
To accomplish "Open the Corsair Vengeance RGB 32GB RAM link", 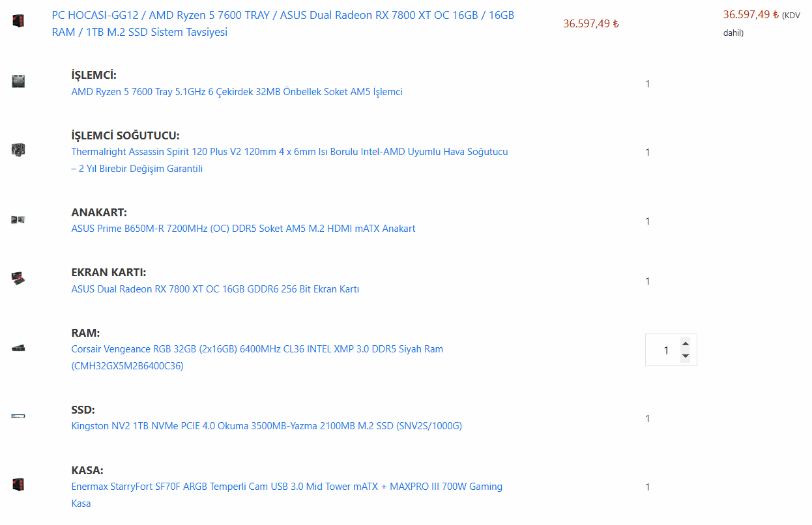I will 257,358.
